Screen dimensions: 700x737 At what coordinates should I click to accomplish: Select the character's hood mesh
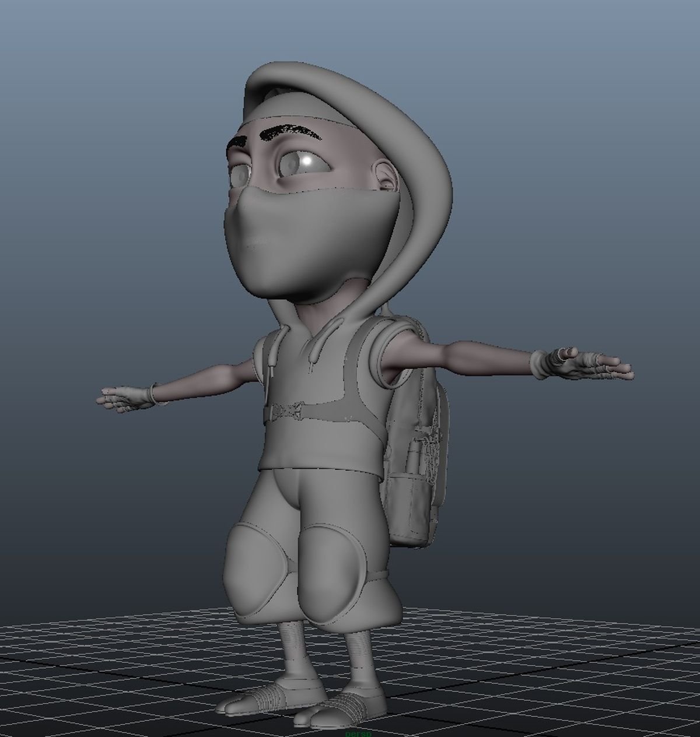coord(408,146)
